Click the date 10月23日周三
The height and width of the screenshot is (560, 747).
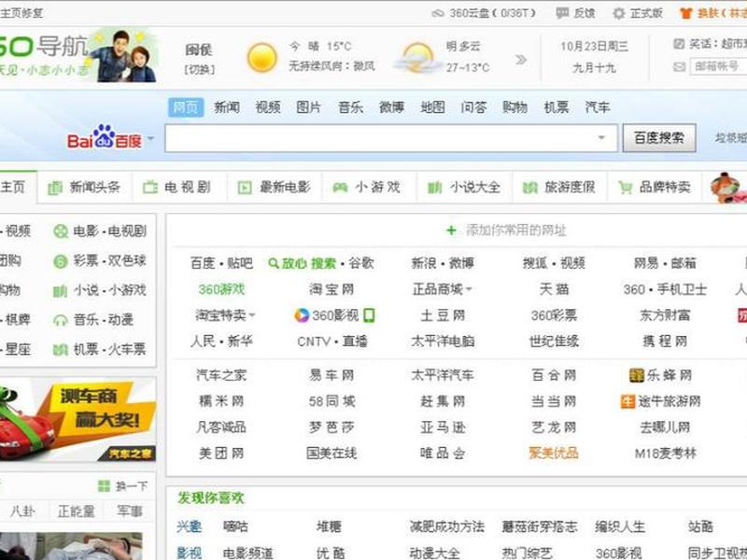pyautogui.click(x=594, y=46)
